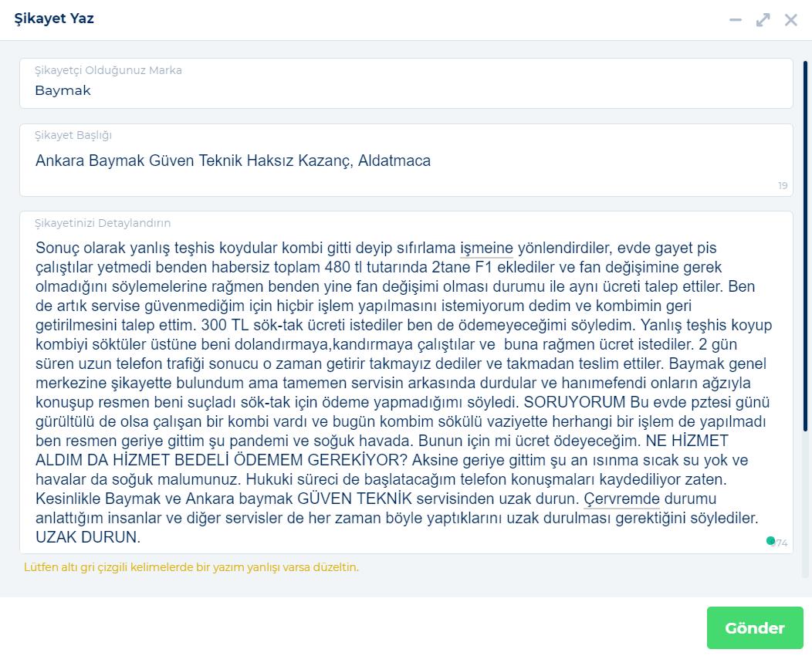Close the Şikayet Yaz dialog
Viewport: 812px width, 656px height.
(x=790, y=20)
